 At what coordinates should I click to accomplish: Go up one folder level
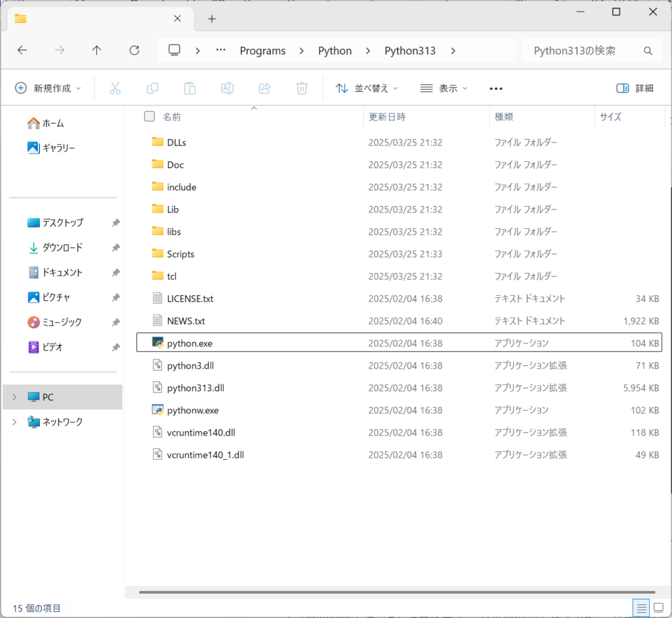click(x=97, y=51)
